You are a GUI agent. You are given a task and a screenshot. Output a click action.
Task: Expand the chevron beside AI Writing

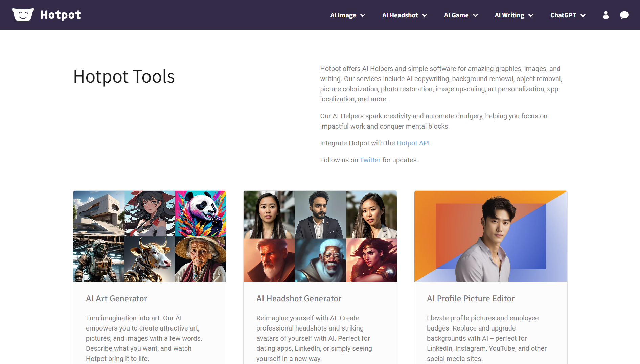point(531,15)
